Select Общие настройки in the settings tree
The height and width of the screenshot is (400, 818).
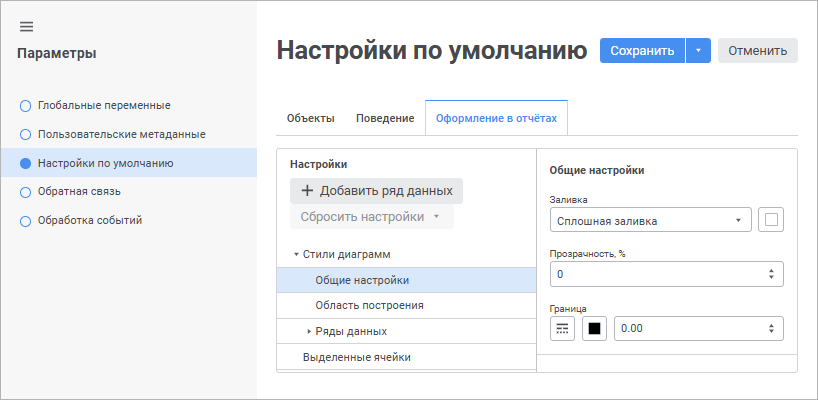406,281
